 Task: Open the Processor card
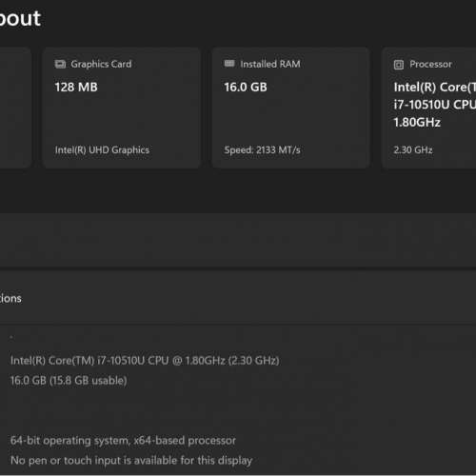(x=429, y=108)
